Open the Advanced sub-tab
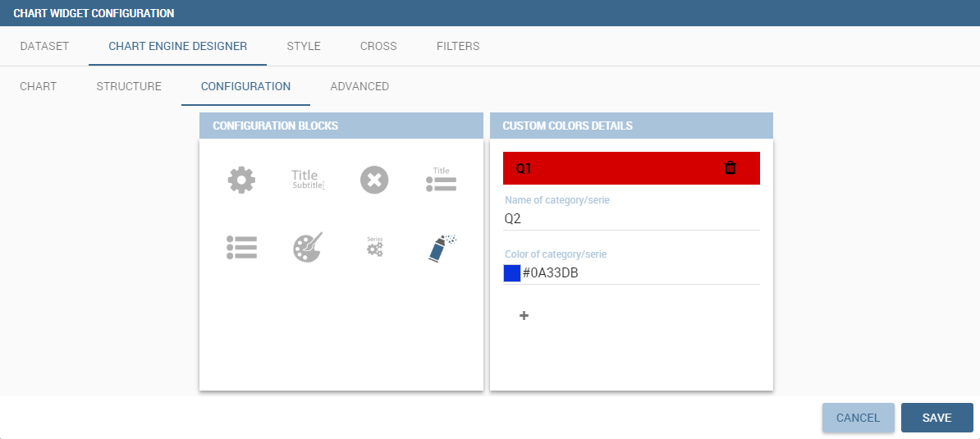 click(359, 86)
